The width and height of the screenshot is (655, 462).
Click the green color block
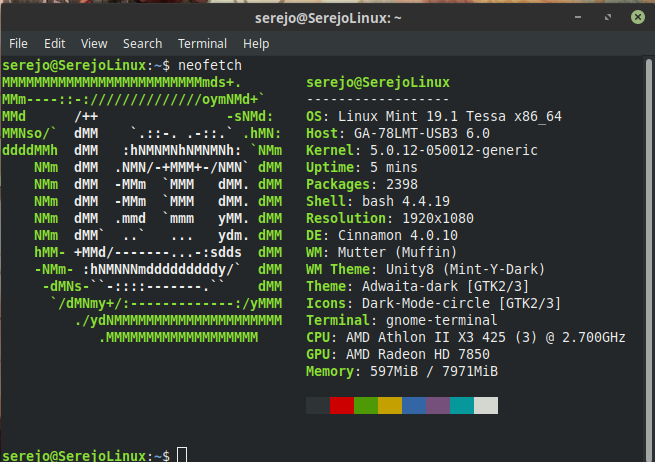point(366,405)
